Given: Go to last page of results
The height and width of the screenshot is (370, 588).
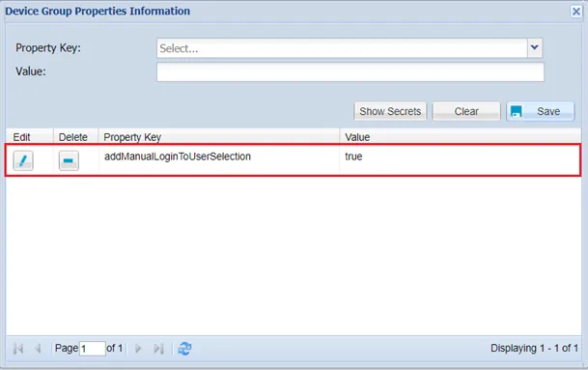Looking at the screenshot, I should pos(158,349).
